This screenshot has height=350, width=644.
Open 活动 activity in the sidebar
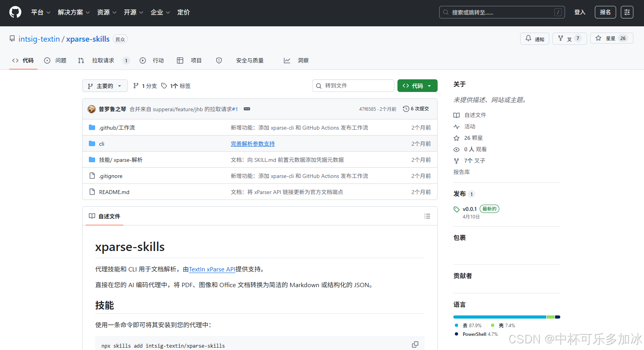(x=464, y=126)
